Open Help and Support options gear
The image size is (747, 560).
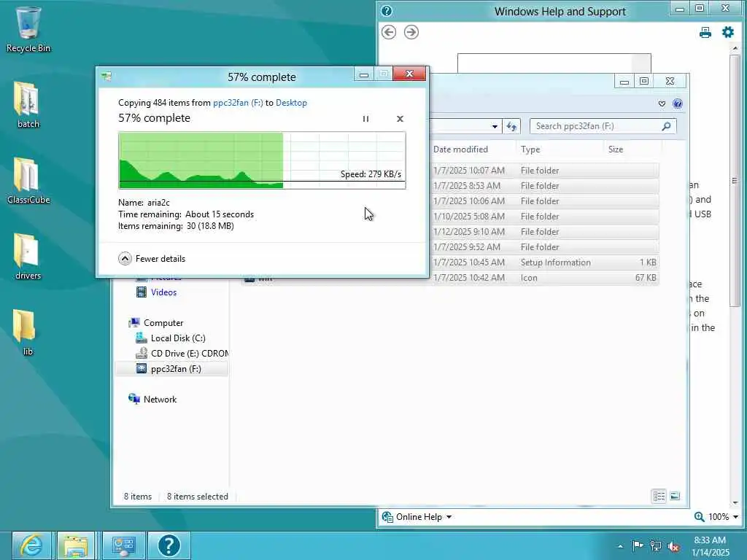click(x=727, y=32)
